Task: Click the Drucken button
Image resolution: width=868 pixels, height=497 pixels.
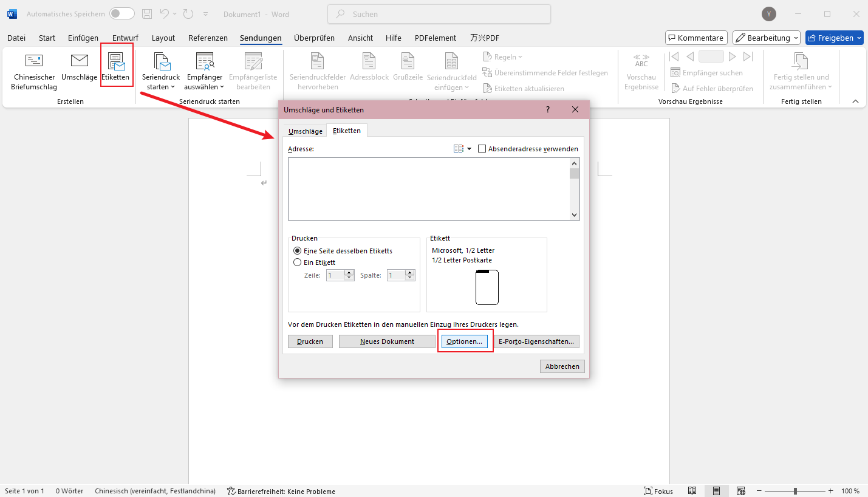Action: pyautogui.click(x=310, y=341)
